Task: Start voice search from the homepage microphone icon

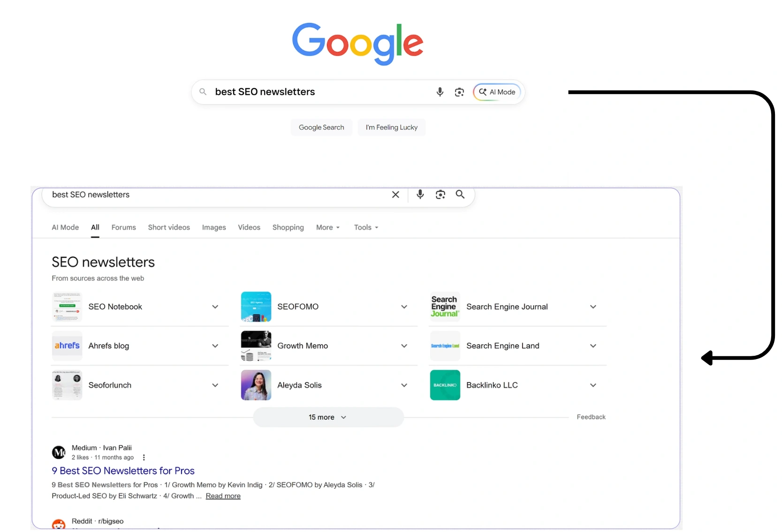Action: [x=440, y=92]
